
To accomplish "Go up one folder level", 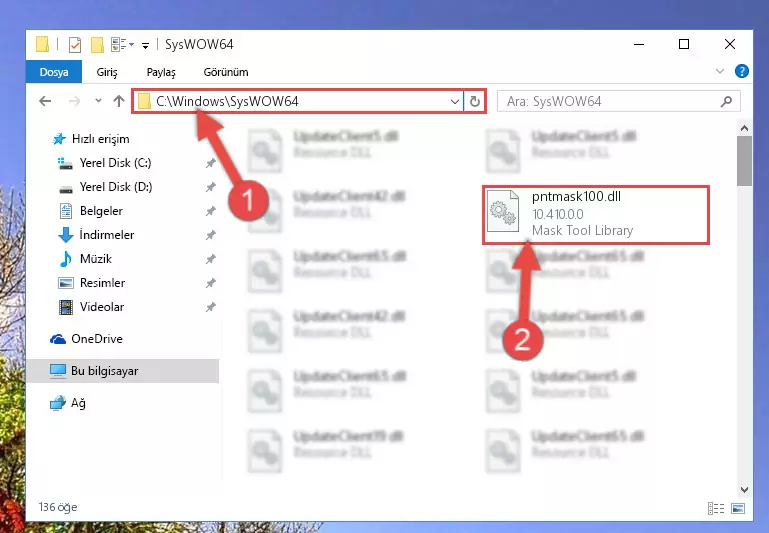I will (119, 101).
